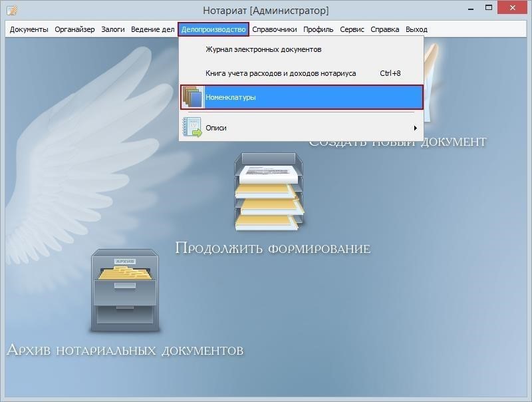Click the Описи notepad icon
Image resolution: width=532 pixels, height=402 pixels.
pos(192,127)
